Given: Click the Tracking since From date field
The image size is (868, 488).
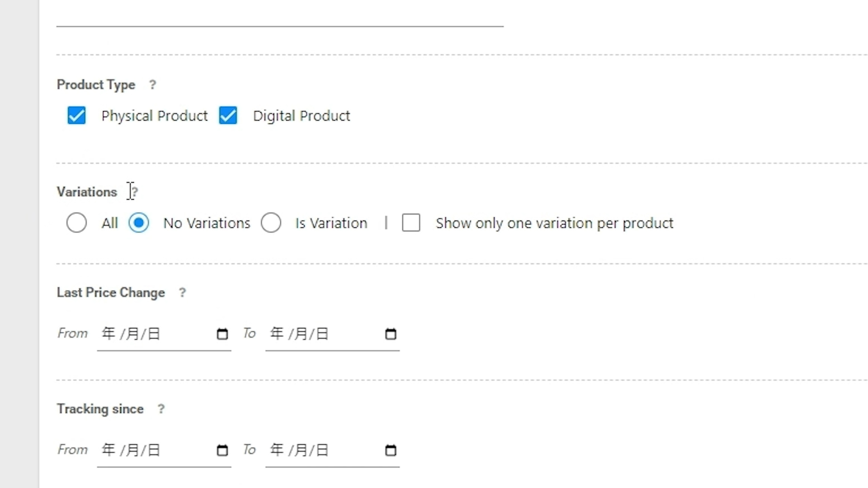Looking at the screenshot, I should point(154,450).
